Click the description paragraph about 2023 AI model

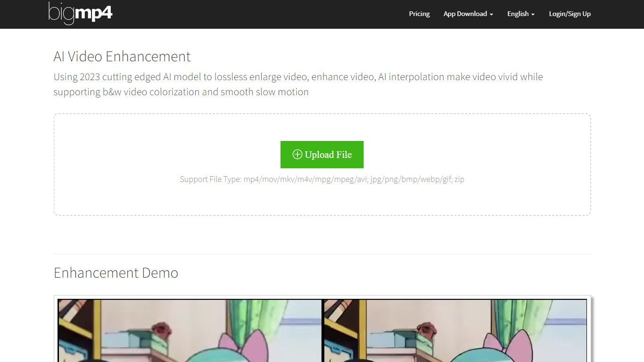[x=298, y=84]
